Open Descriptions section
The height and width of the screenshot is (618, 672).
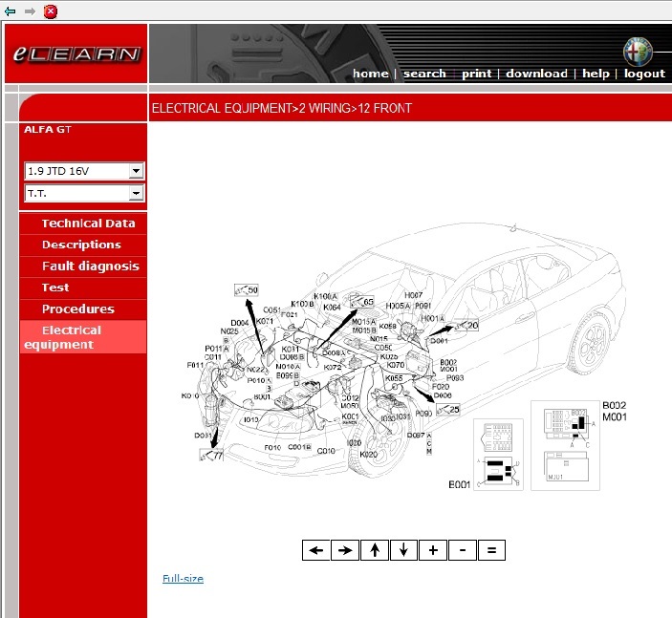[x=81, y=245]
